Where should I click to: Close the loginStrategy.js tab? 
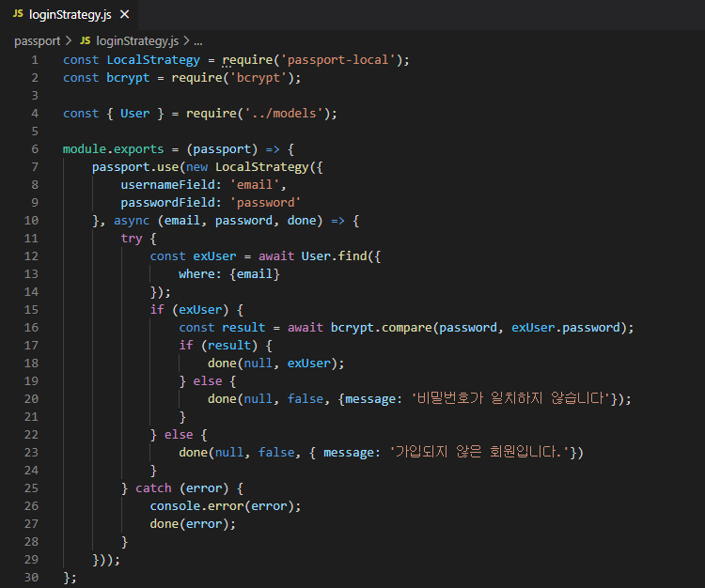coord(124,15)
